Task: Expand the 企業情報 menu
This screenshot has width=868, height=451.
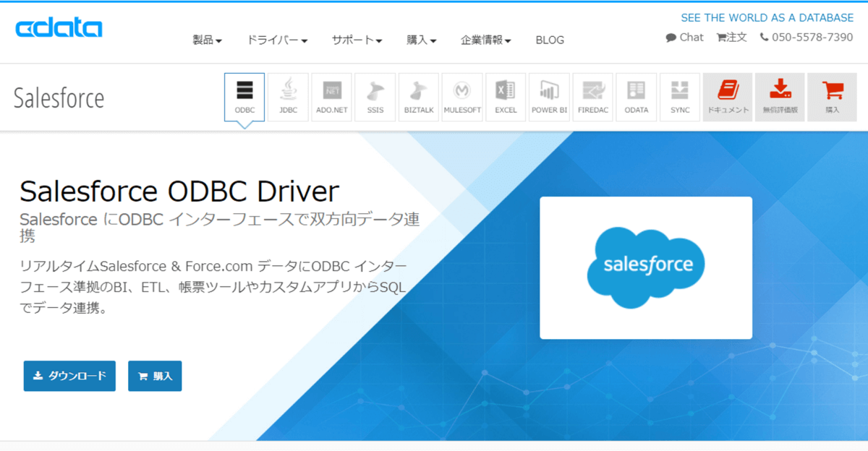Action: tap(486, 40)
